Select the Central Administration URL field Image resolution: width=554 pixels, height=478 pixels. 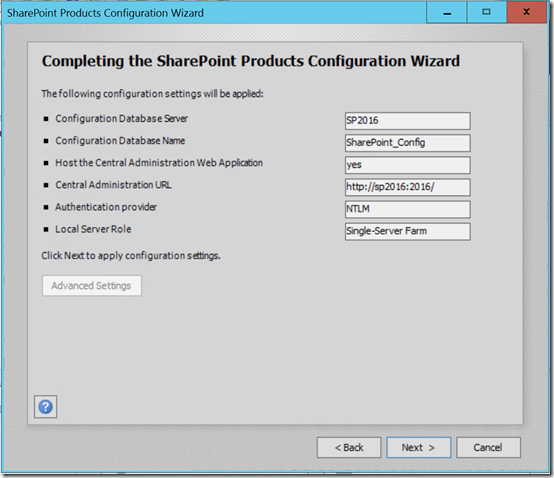coord(408,187)
